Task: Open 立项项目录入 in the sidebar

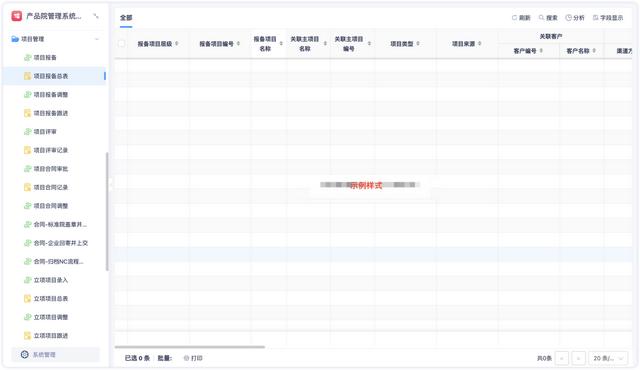Action: [x=51, y=280]
